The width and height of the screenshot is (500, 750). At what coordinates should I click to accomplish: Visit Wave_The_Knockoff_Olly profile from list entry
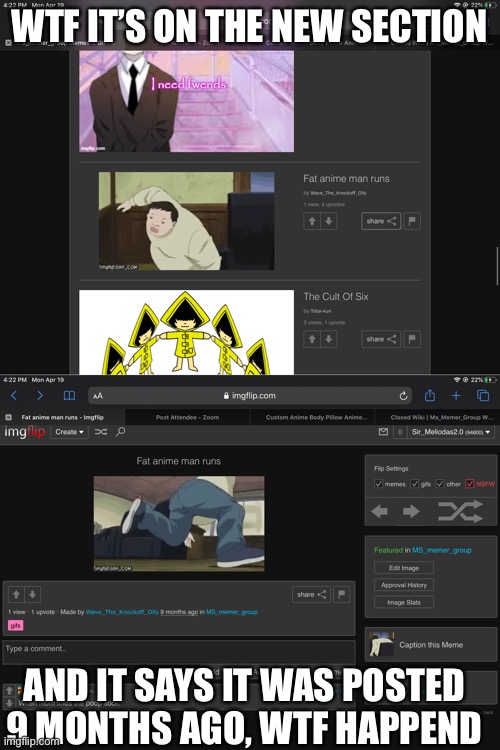pos(338,193)
